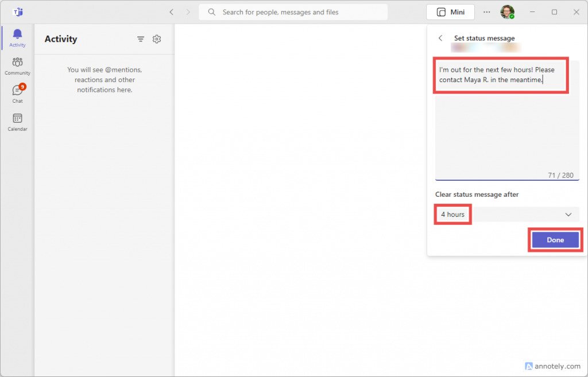This screenshot has width=588, height=377.
Task: Open the Activity feed filter
Action: click(140, 39)
